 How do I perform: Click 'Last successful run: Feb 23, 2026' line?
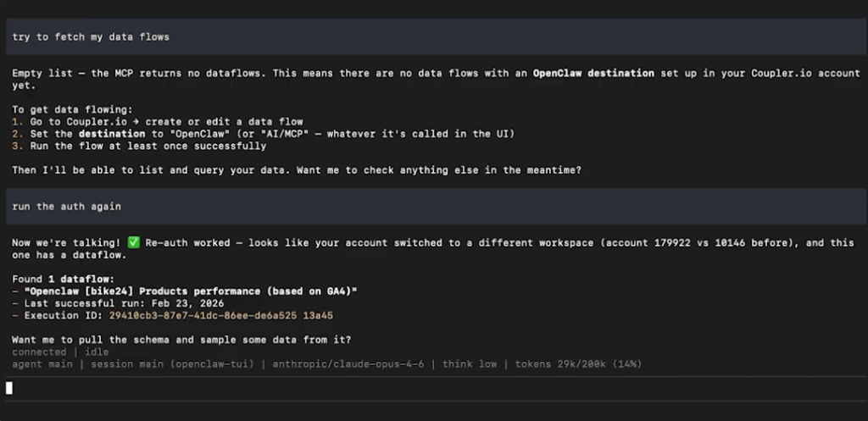click(x=118, y=303)
